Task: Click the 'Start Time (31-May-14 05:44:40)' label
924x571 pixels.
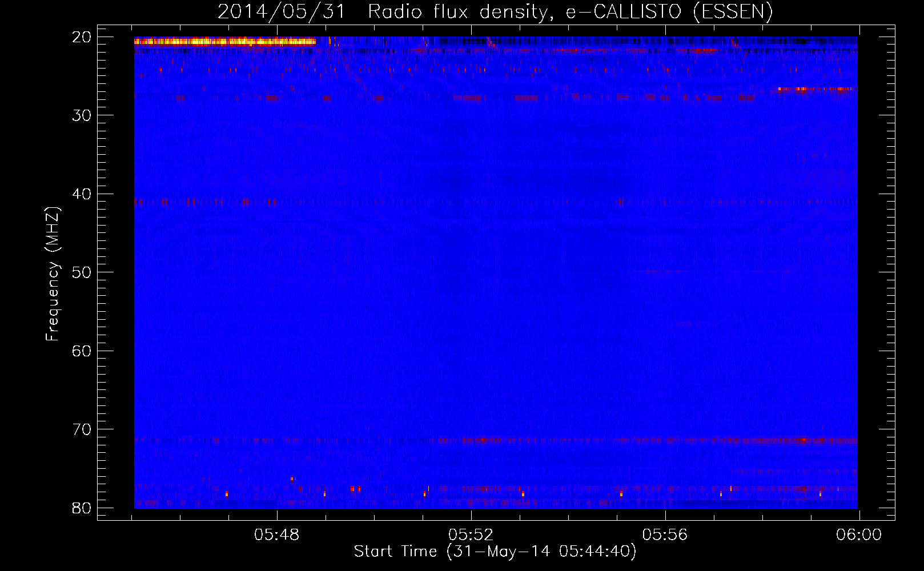Action: tap(495, 552)
